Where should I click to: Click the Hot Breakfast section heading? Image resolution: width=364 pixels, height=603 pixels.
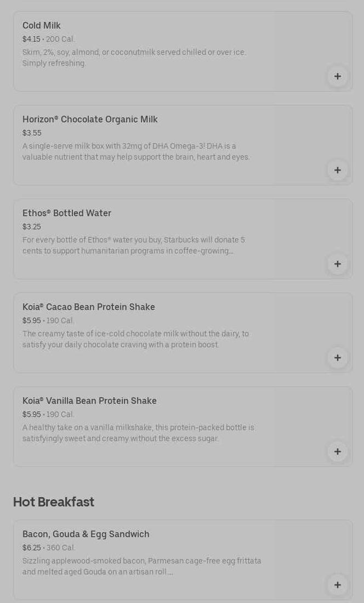point(54,502)
